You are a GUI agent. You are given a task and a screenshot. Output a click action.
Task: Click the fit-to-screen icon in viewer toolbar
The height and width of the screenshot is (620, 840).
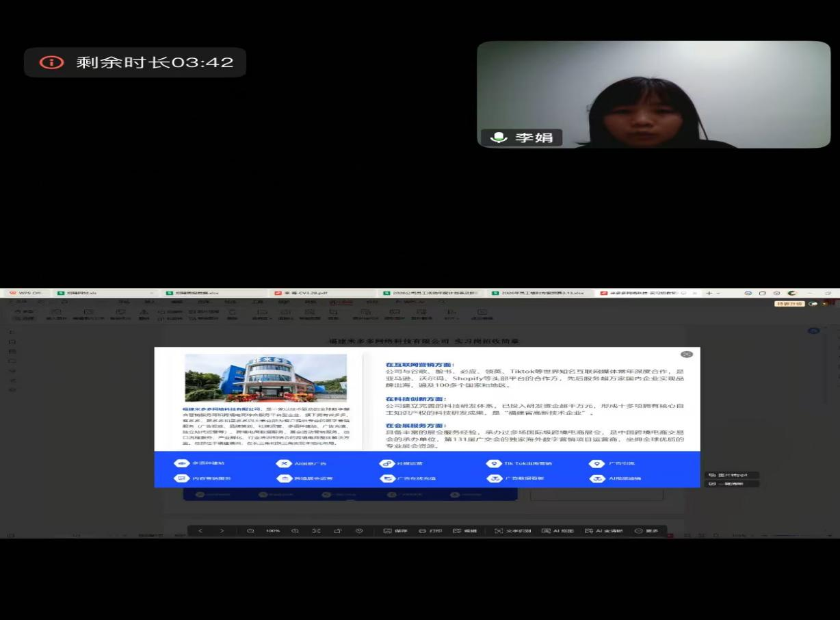(316, 531)
